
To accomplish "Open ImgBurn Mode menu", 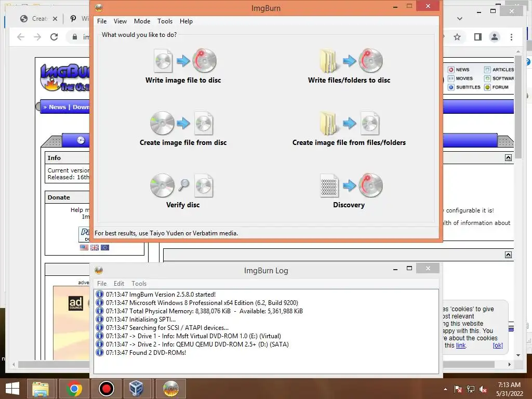I will (142, 21).
